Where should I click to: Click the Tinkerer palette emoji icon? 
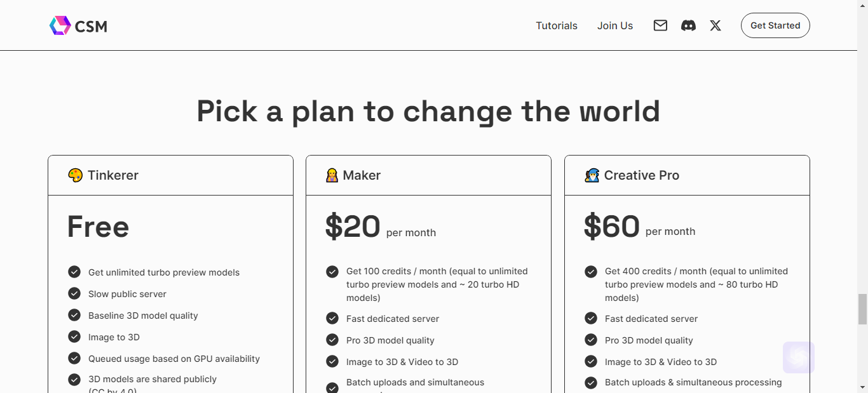pyautogui.click(x=75, y=175)
